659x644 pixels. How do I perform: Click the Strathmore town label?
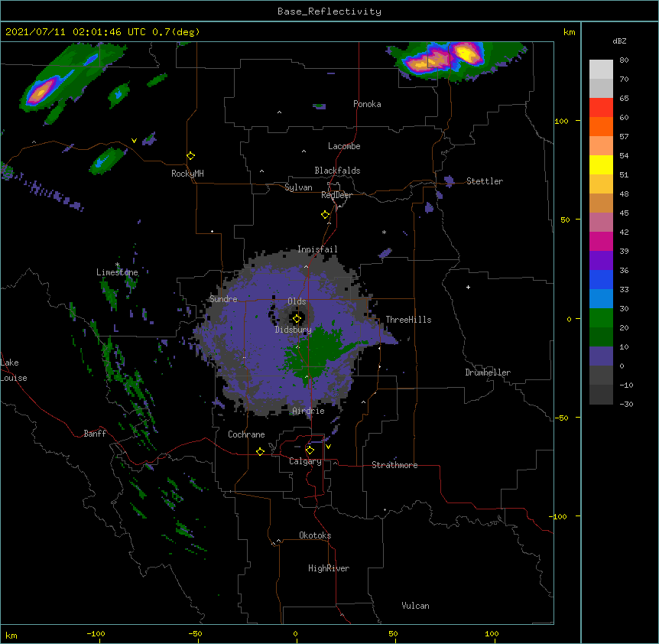394,465
